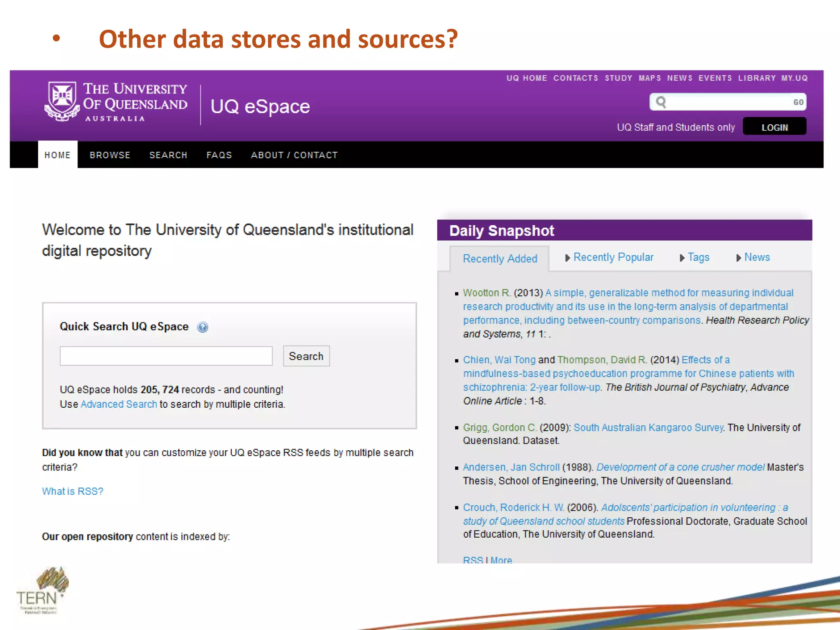Screen dimensions: 840x630
Task: Open Adolescents' participation in volunteering thesis link
Action: 626,514
